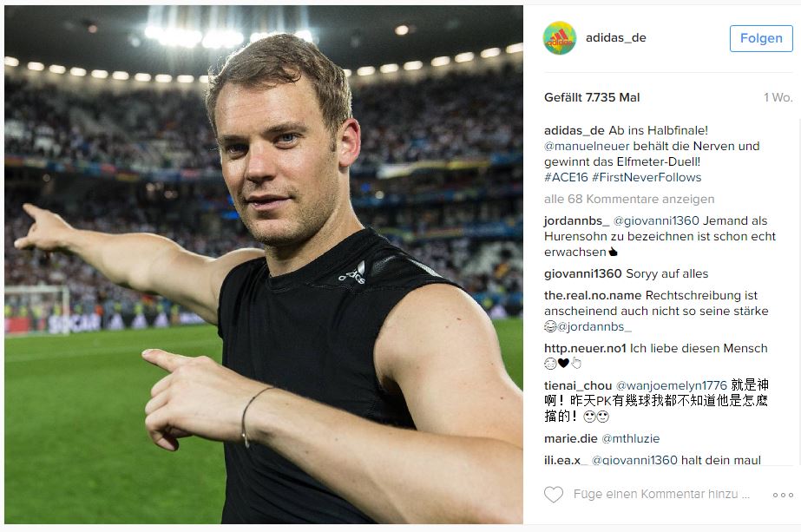801x532 pixels.
Task: Open the.real.no.name commenter profile
Action: 593,295
